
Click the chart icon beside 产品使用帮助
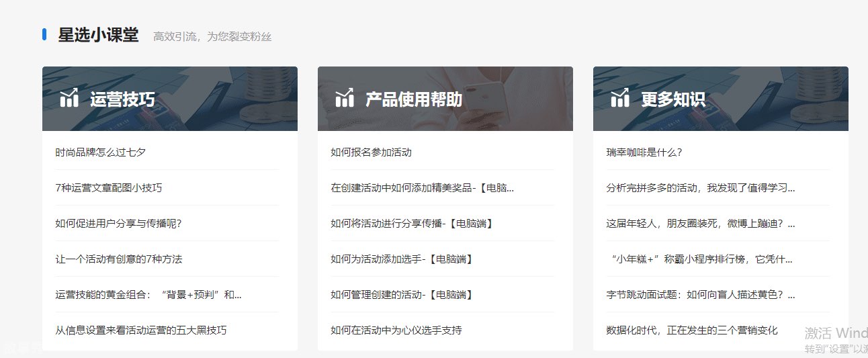coord(345,98)
